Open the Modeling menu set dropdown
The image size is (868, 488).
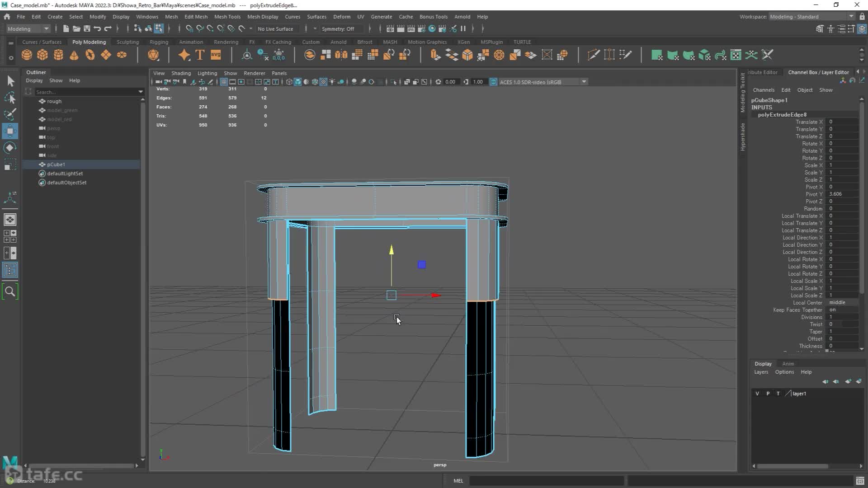[28, 28]
